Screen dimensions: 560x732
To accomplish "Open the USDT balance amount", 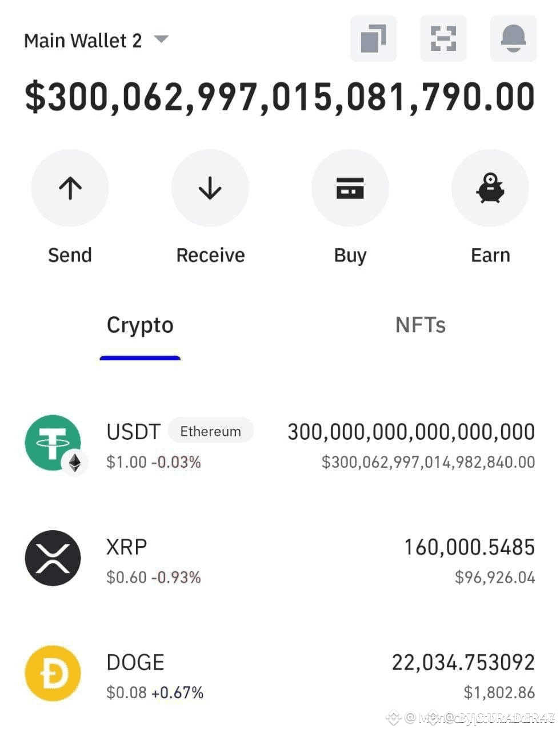I will 411,432.
